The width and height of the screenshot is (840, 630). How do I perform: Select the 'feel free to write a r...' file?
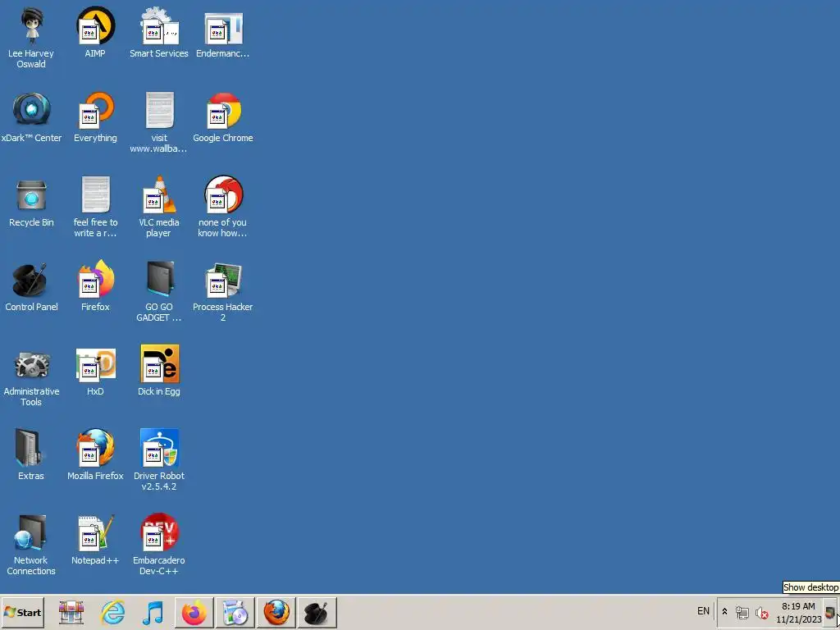[x=95, y=207]
